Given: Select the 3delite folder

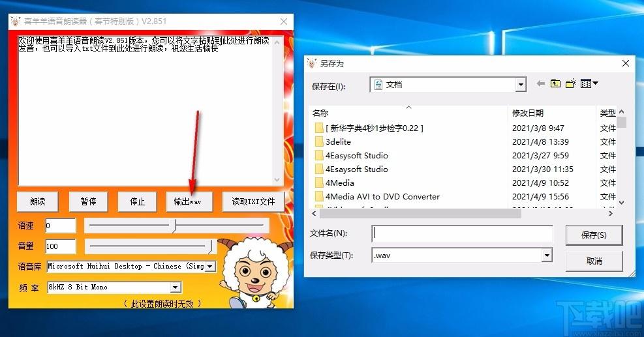Looking at the screenshot, I should click(x=338, y=141).
